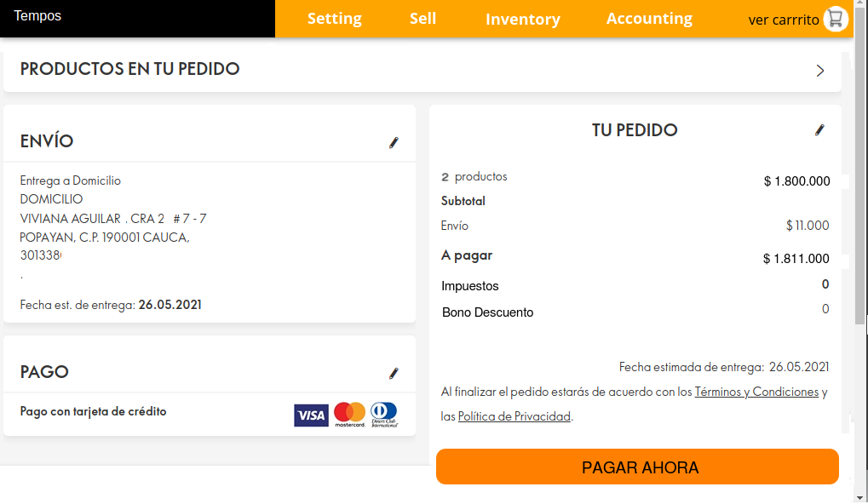
Task: Click the ver carrrito link
Action: 783,20
